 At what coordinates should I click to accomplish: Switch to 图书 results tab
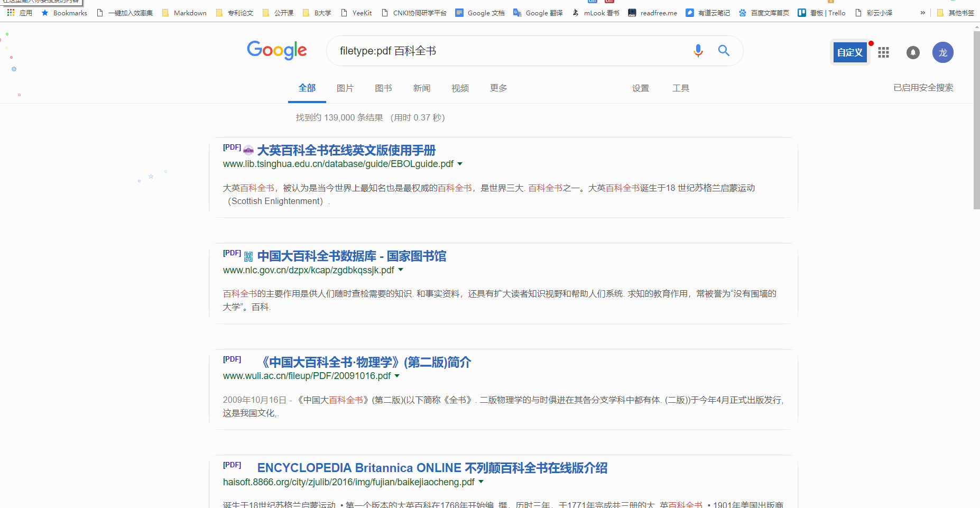pos(383,88)
